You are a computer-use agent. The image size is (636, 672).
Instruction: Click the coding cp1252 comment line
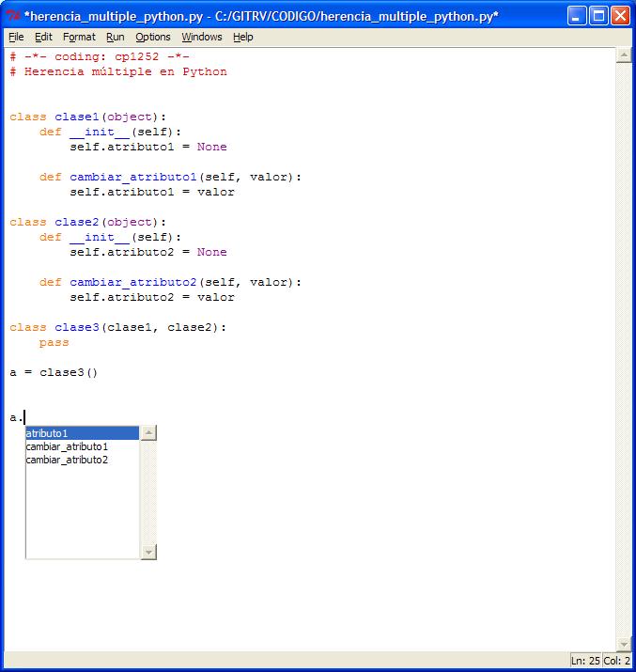point(100,56)
